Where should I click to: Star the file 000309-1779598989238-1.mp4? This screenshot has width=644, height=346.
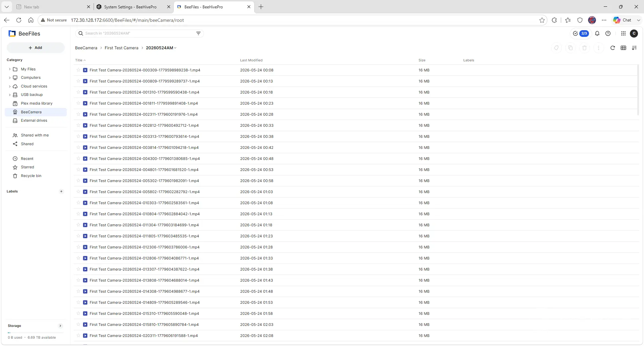coord(78,70)
